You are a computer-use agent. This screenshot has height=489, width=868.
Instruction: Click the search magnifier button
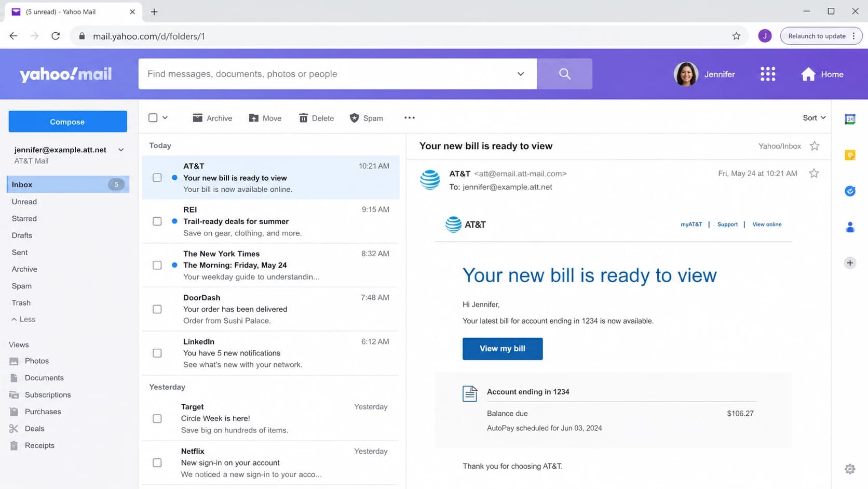[564, 74]
